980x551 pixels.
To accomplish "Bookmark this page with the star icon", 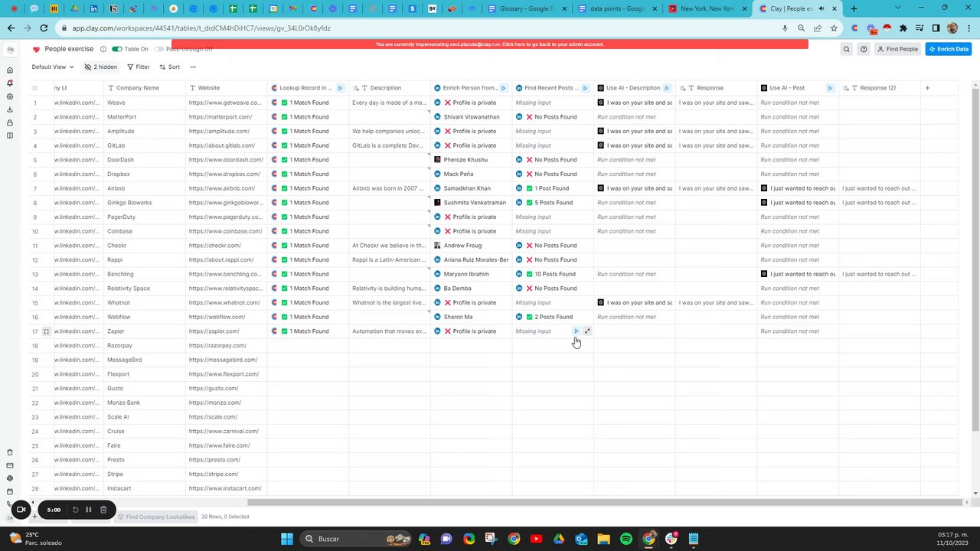I will (834, 28).
